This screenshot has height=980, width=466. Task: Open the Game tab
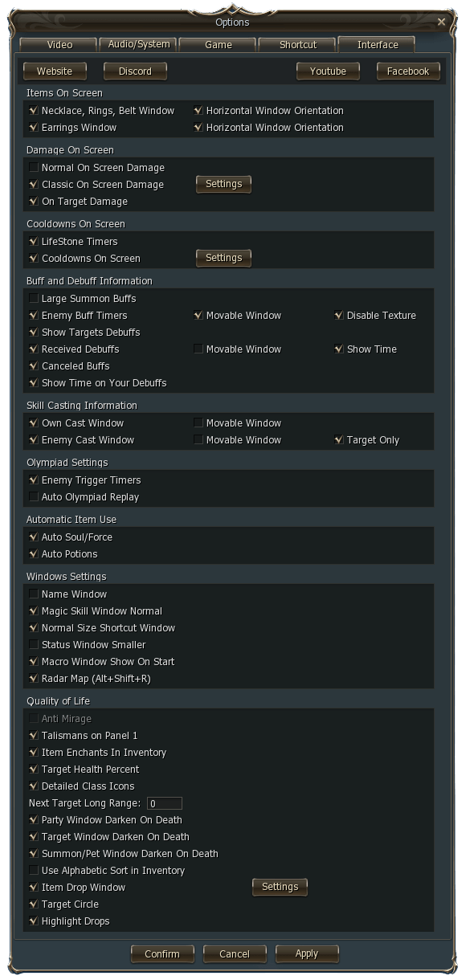(x=219, y=45)
